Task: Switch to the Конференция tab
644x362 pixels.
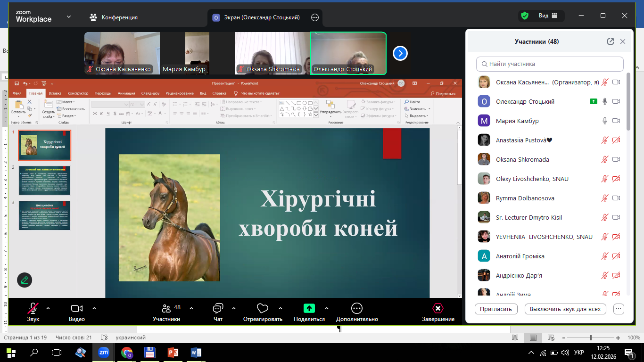Action: [x=114, y=17]
